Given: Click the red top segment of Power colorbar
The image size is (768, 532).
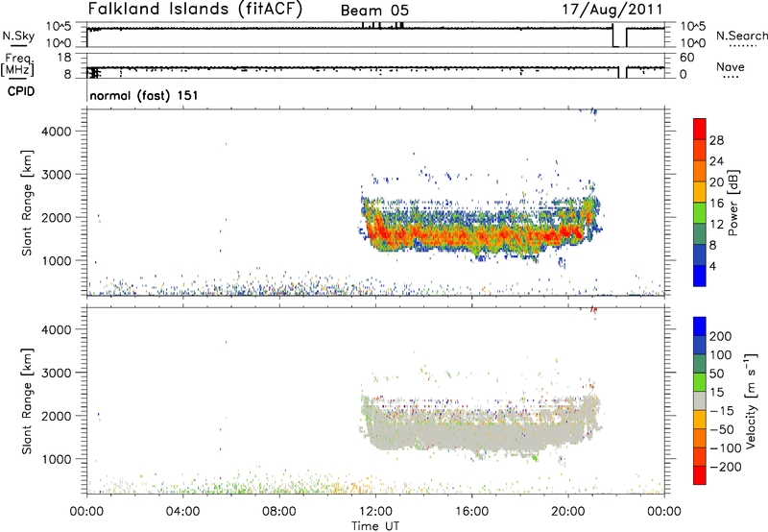Looking at the screenshot, I should tap(700, 129).
